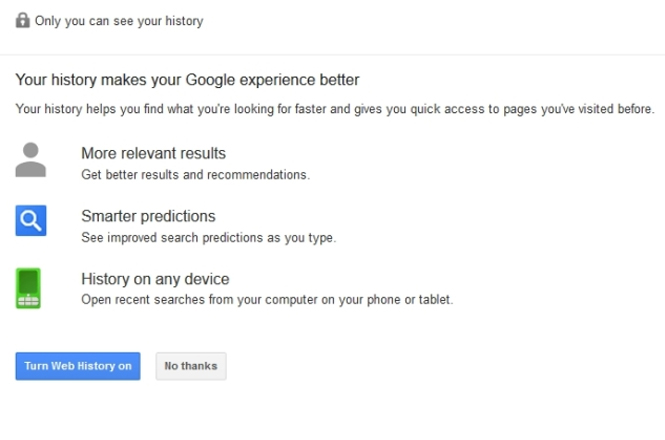Click the word 'Google' in the main heading
The image size is (665, 440).
[x=210, y=80]
